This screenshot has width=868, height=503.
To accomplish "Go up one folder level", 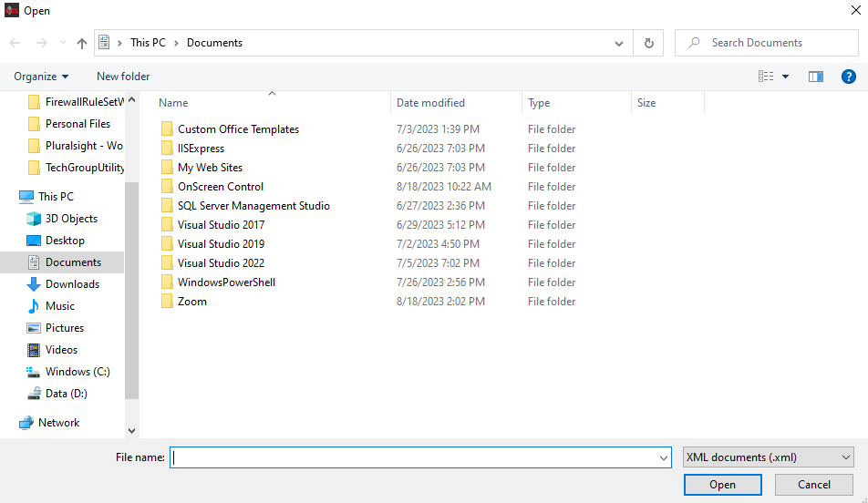I will pyautogui.click(x=82, y=43).
